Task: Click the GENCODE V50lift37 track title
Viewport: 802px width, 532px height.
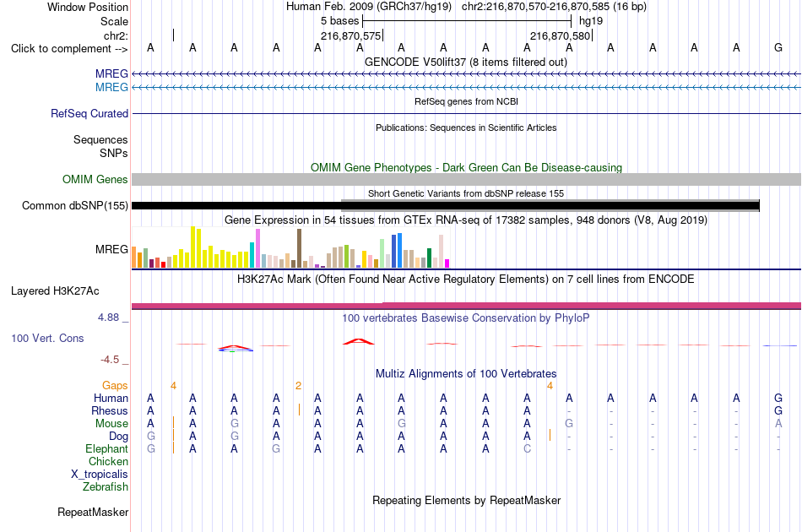Action: pyautogui.click(x=466, y=62)
